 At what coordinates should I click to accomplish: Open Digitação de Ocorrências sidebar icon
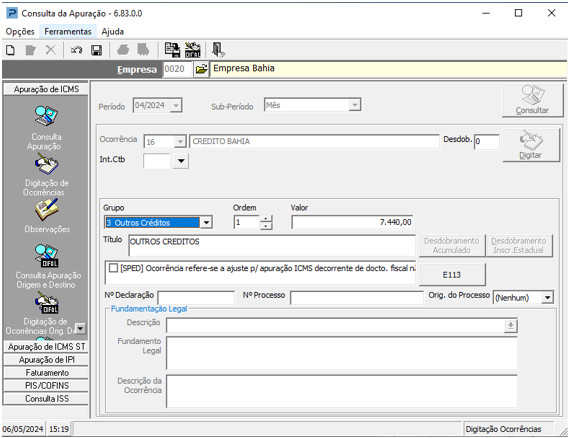click(x=46, y=164)
